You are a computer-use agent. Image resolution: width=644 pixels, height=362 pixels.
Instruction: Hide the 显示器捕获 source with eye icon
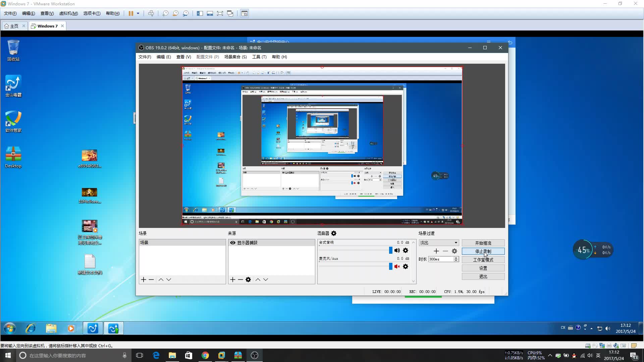click(x=232, y=243)
